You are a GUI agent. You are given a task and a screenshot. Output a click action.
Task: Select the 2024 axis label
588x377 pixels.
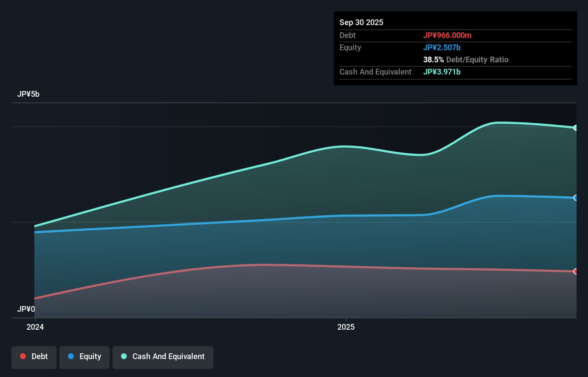click(35, 327)
